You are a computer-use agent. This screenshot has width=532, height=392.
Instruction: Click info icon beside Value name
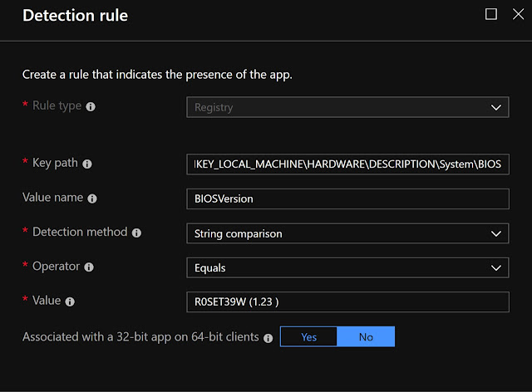pos(92,198)
